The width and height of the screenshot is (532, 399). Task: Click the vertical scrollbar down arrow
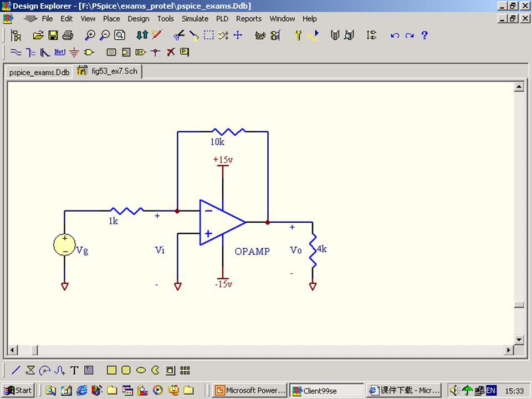[x=519, y=340]
